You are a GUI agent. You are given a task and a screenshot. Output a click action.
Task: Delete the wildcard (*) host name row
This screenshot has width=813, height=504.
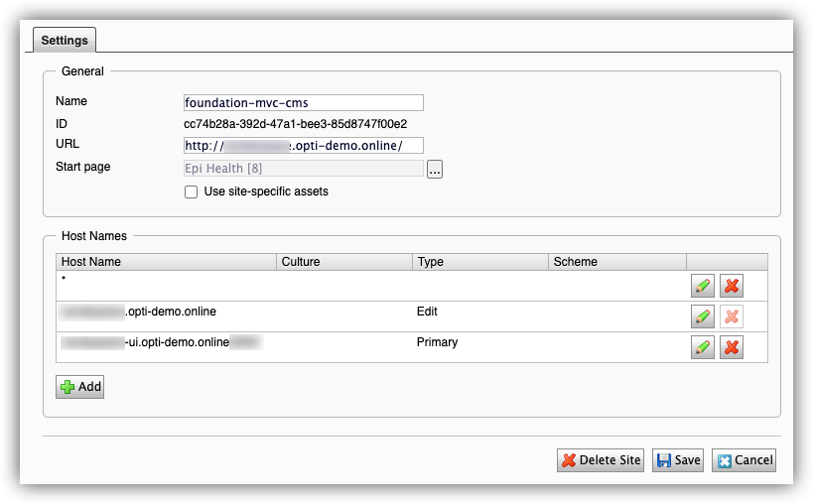731,286
